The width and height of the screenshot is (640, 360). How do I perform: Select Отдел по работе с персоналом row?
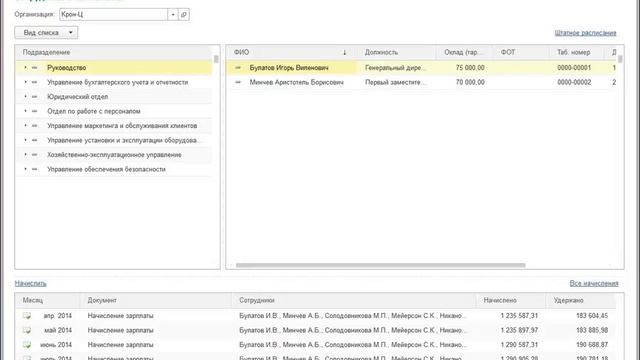tap(114, 111)
